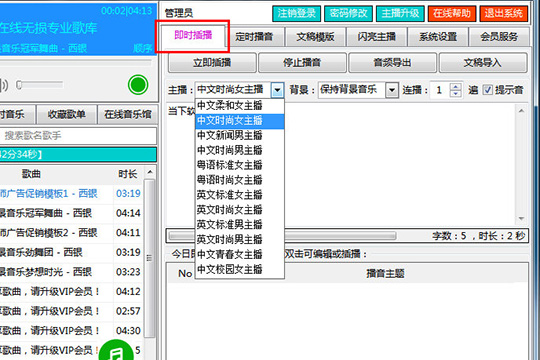The image size is (540, 360).
Task: Click the 文稿导入 button
Action: pos(482,63)
